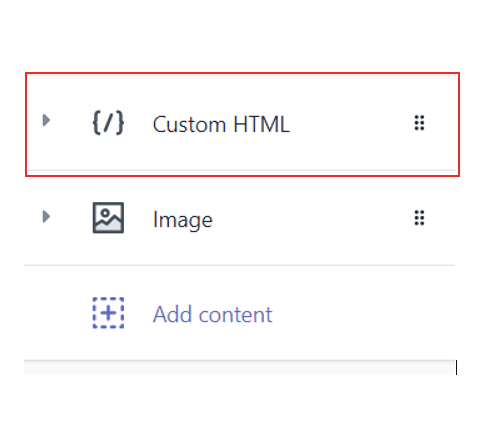The height and width of the screenshot is (435, 483).
Task: Click the six-dot grip next to Custom HTML
Action: coord(419,123)
